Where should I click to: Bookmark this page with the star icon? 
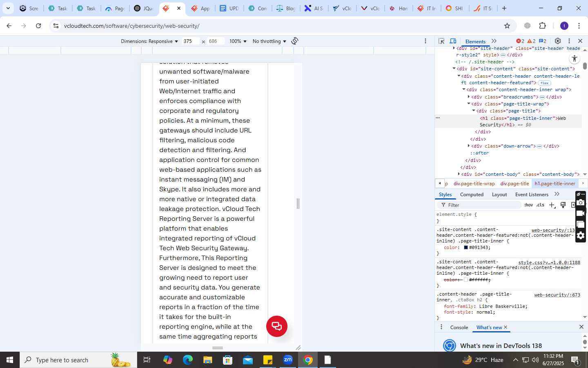point(507,26)
